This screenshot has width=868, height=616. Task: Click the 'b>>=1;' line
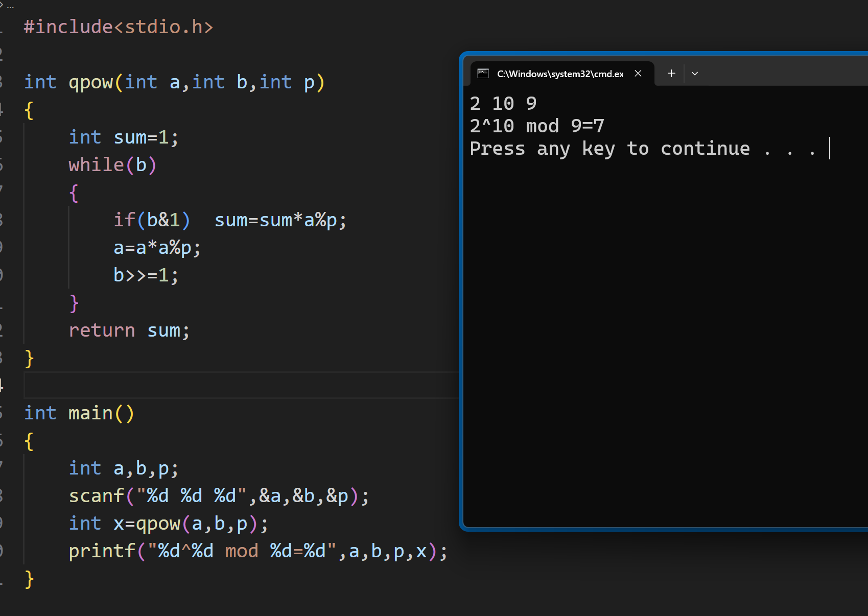pos(146,275)
